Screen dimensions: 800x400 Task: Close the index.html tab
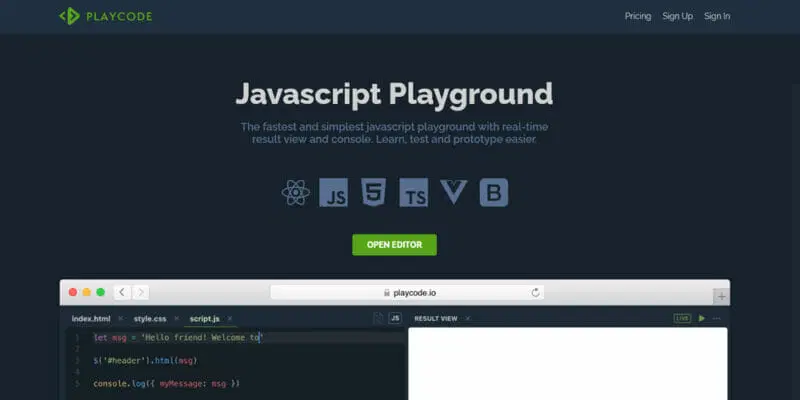pyautogui.click(x=120, y=319)
